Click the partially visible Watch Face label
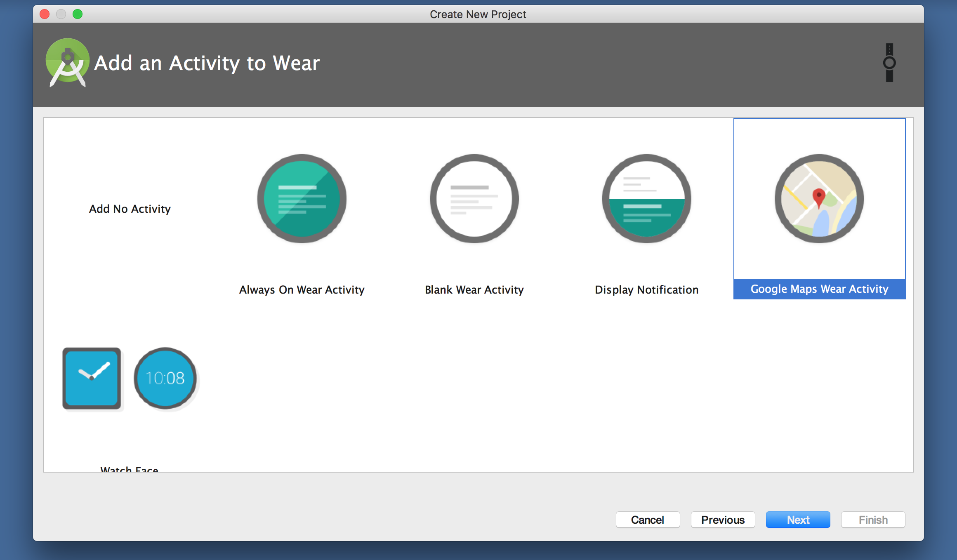The image size is (957, 560). (x=129, y=469)
